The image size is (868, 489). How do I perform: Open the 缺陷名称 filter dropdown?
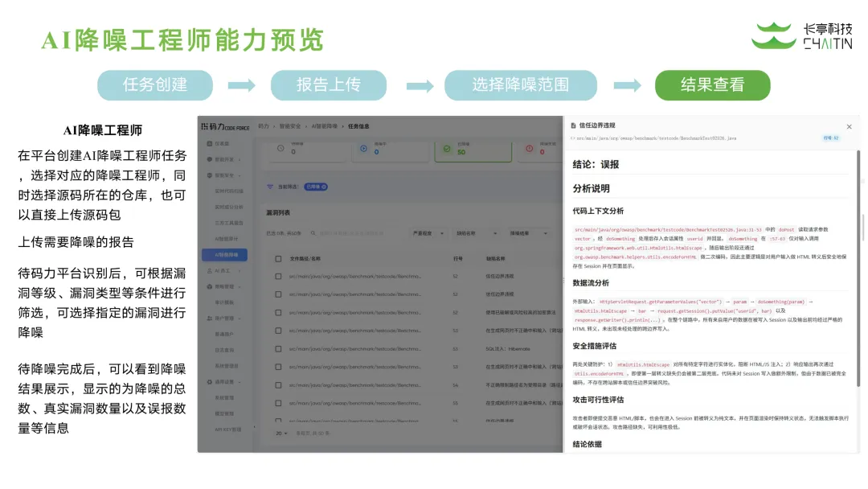477,234
